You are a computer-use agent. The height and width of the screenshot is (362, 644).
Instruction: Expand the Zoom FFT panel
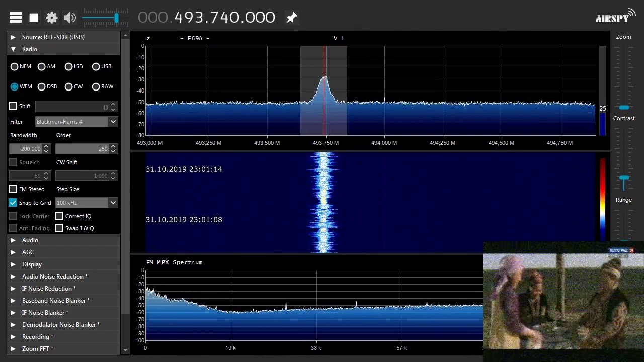63,349
